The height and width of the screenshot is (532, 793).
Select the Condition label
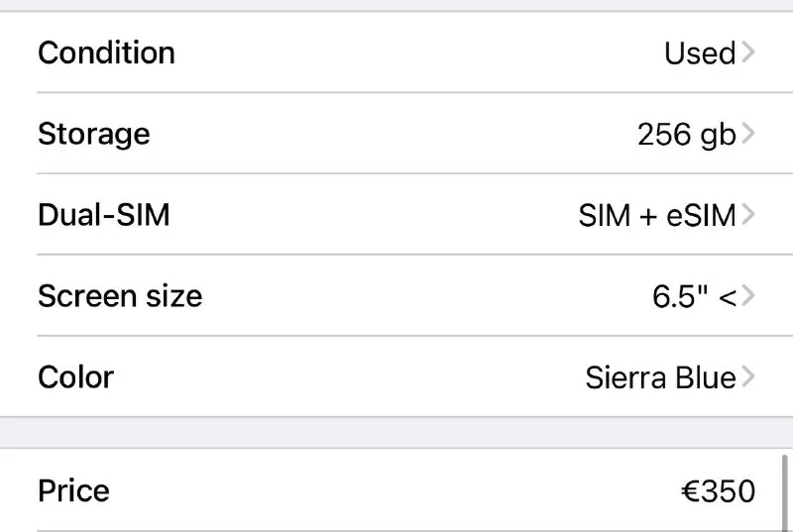[x=106, y=53]
